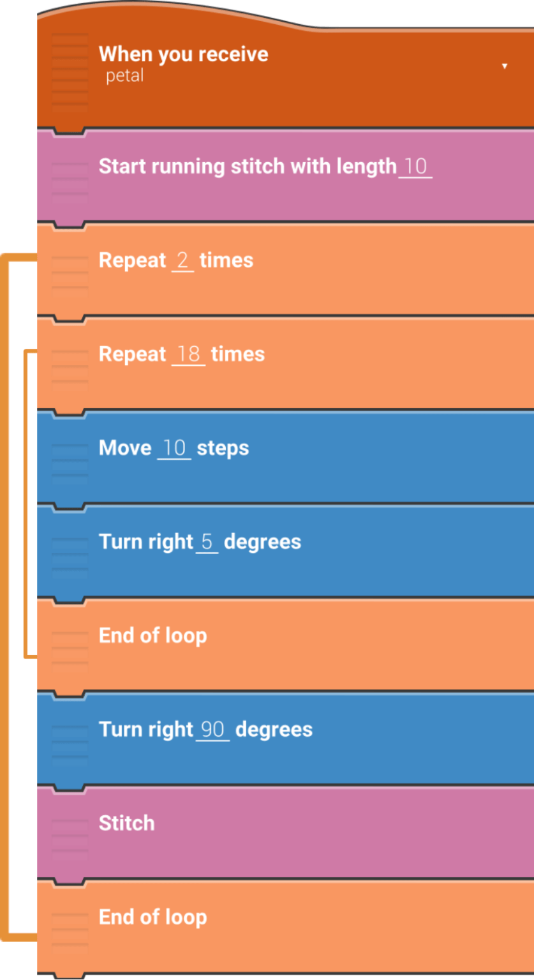Click the drag handle of the Stitch block
This screenshot has height=980, width=534.
[x=70, y=833]
